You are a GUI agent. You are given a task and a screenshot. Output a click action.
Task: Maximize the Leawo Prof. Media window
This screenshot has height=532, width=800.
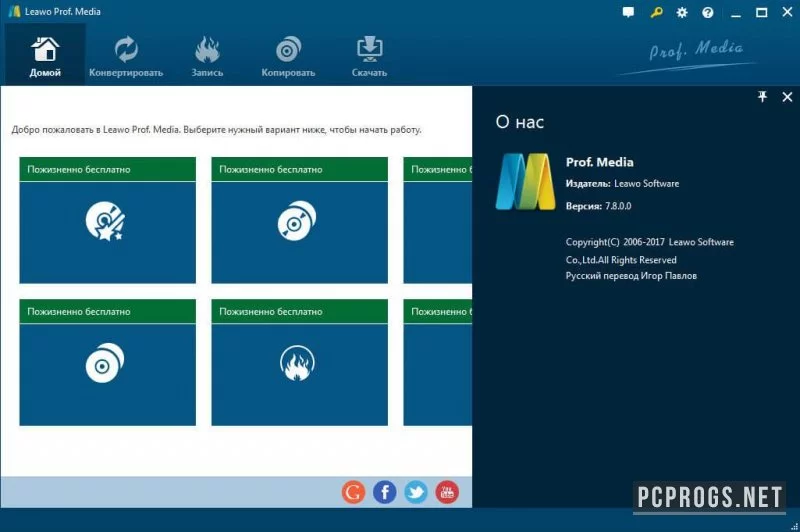coord(761,12)
